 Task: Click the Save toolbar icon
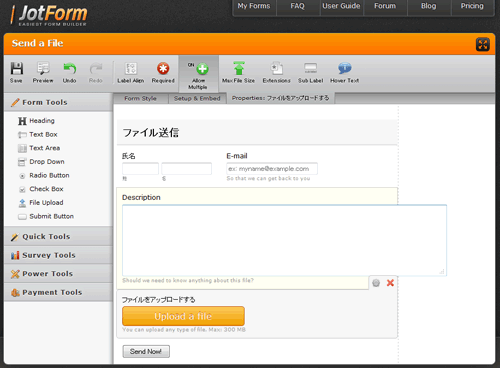[x=16, y=72]
